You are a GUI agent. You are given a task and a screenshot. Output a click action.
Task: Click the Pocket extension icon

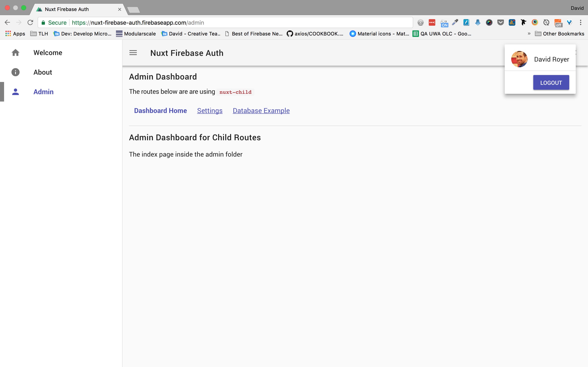[500, 23]
